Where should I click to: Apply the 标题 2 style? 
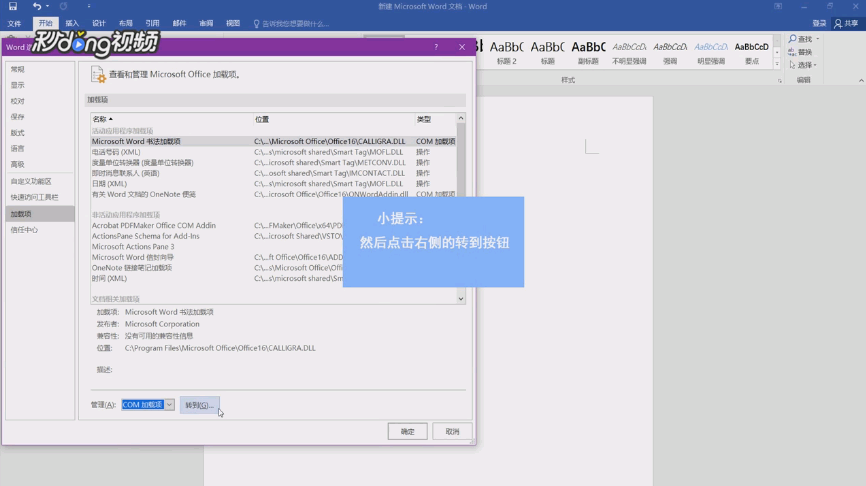pos(506,52)
